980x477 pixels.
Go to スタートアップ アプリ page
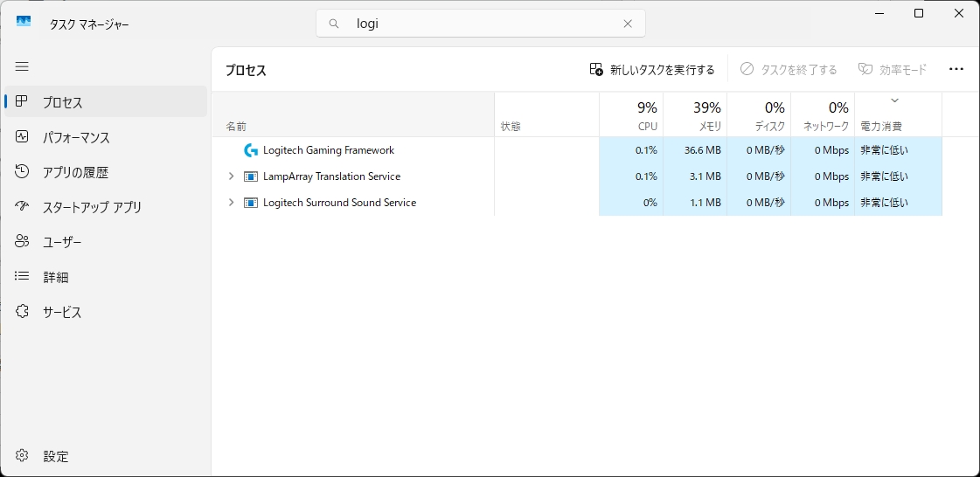[x=106, y=207]
